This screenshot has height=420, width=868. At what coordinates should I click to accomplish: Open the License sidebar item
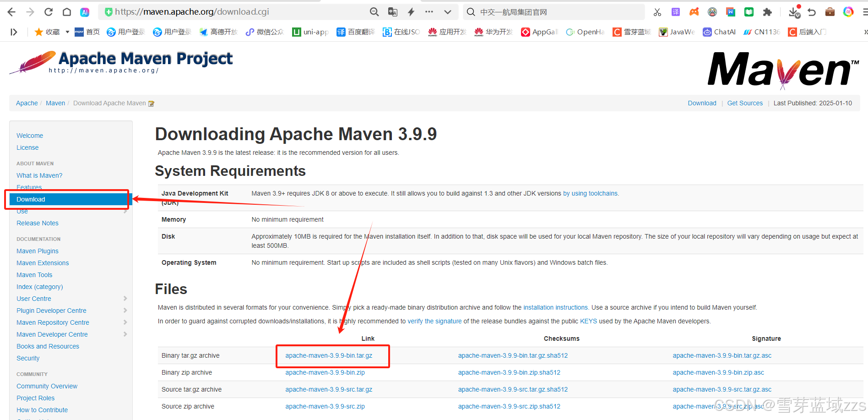click(27, 147)
